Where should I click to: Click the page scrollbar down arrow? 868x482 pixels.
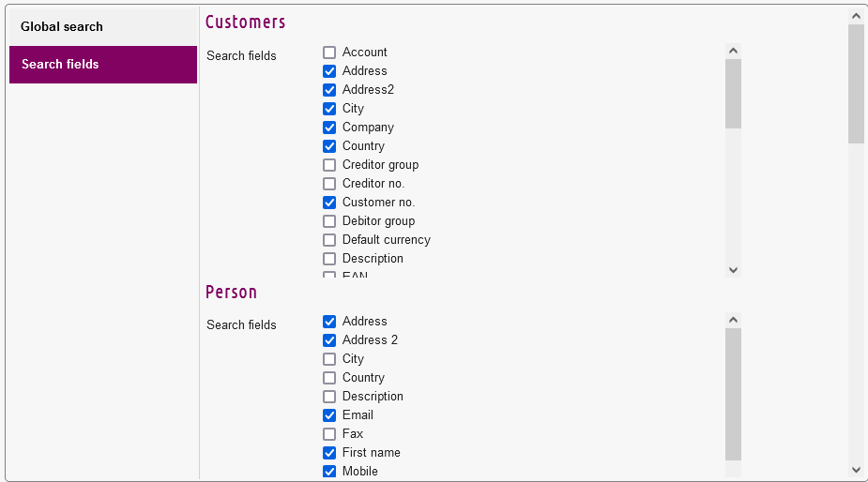pyautogui.click(x=857, y=471)
